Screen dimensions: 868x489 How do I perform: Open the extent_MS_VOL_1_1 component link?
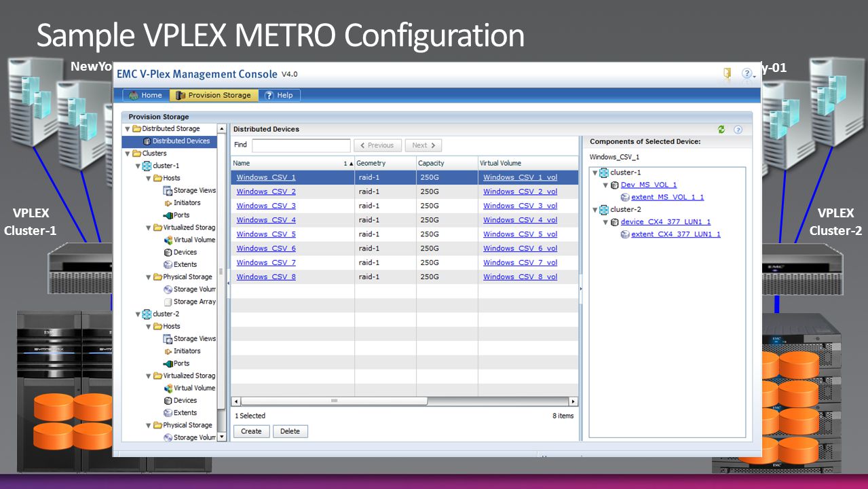pyautogui.click(x=667, y=197)
